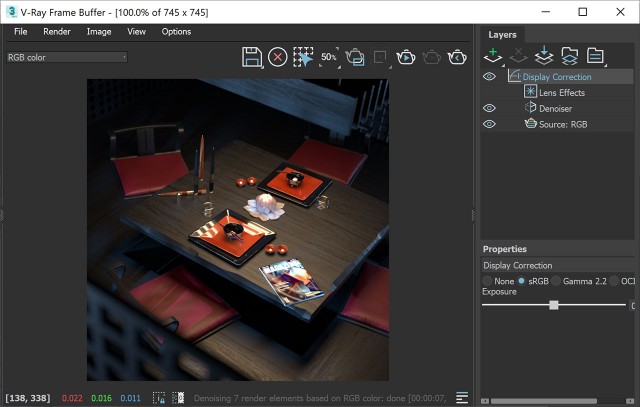Click the Create layer plus icon
This screenshot has width=640, height=407.
[493, 55]
